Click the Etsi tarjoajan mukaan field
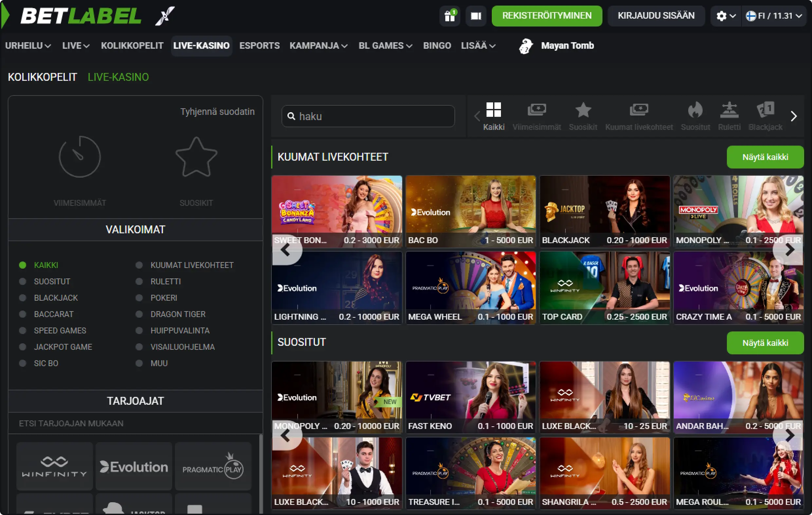This screenshot has height=515, width=812. point(135,423)
